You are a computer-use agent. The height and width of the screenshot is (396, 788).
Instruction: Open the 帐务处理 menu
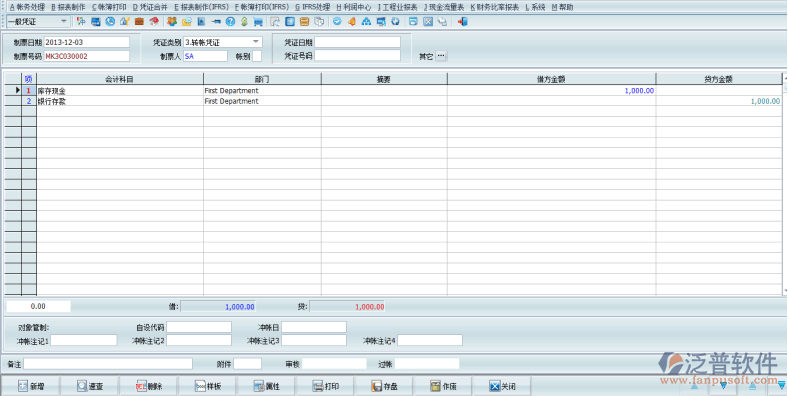coord(27,7)
